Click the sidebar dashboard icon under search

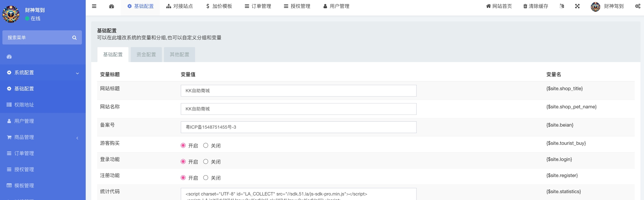(x=9, y=57)
